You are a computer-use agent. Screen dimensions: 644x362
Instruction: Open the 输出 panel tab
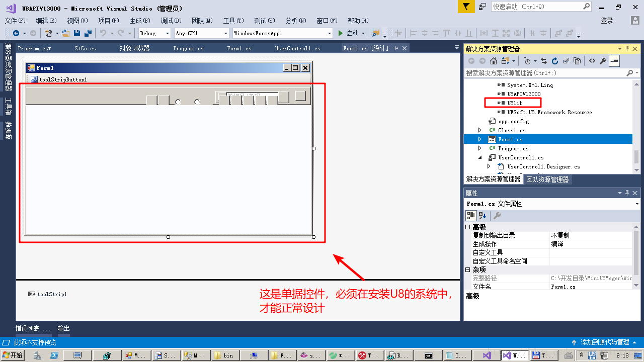[64, 328]
